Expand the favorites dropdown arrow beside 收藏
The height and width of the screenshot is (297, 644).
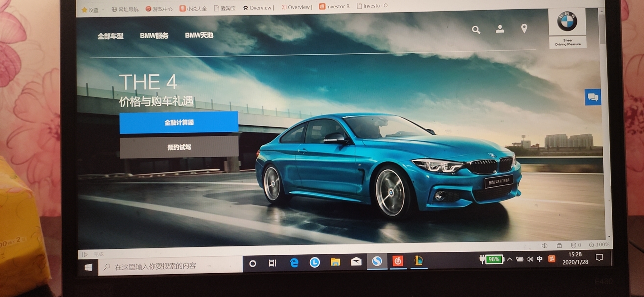pos(103,9)
